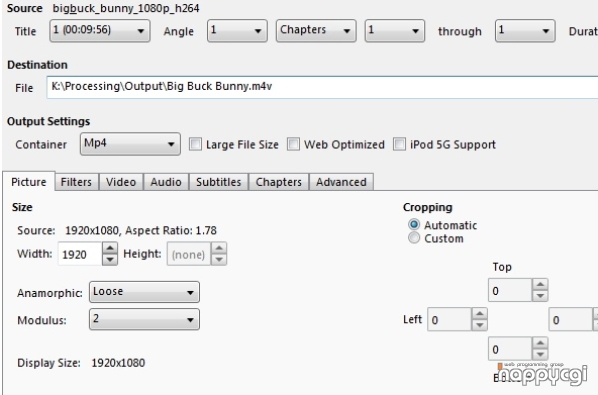The width and height of the screenshot is (598, 395).
Task: Increase Width using the up arrow
Action: (x=110, y=248)
